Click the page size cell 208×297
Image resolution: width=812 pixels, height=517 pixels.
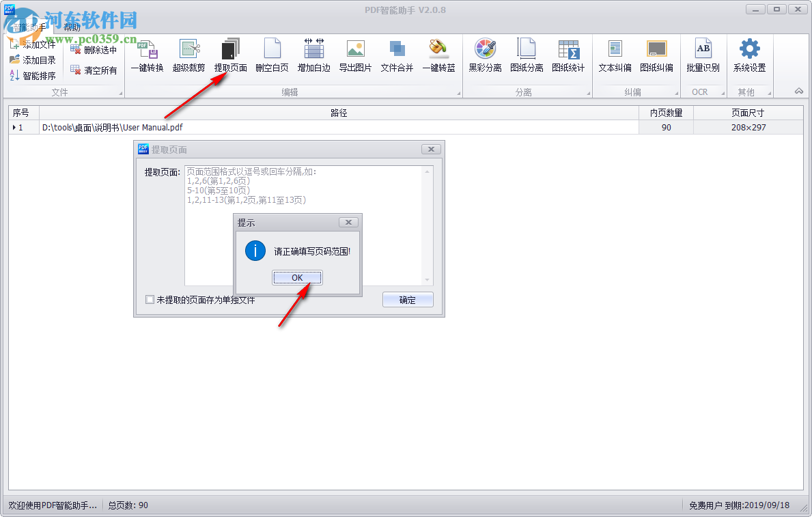pos(748,128)
